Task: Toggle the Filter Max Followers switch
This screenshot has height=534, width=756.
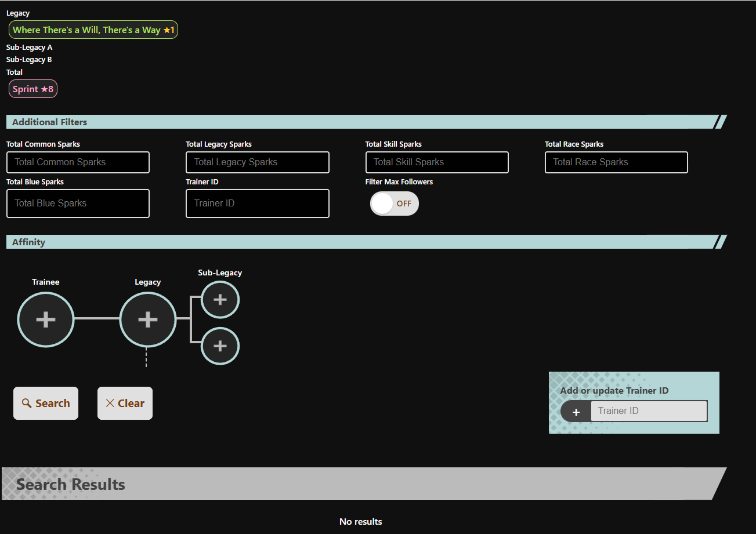Action: pyautogui.click(x=395, y=204)
